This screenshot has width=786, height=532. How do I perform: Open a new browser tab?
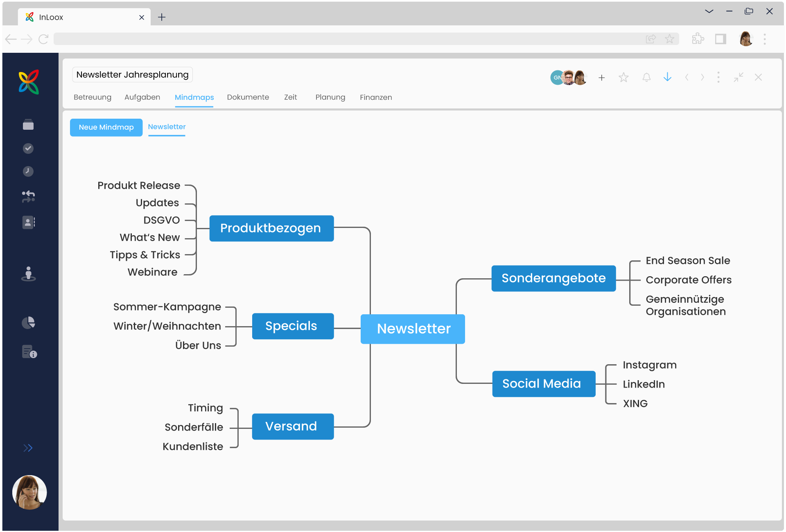click(x=162, y=17)
